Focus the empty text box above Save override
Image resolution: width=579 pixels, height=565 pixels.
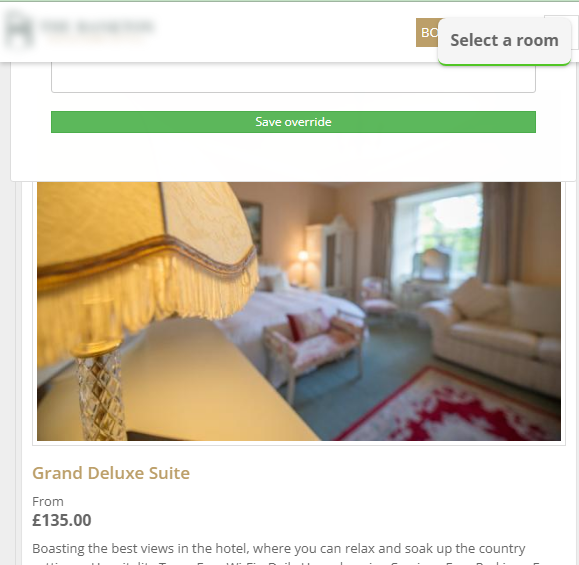tap(293, 78)
